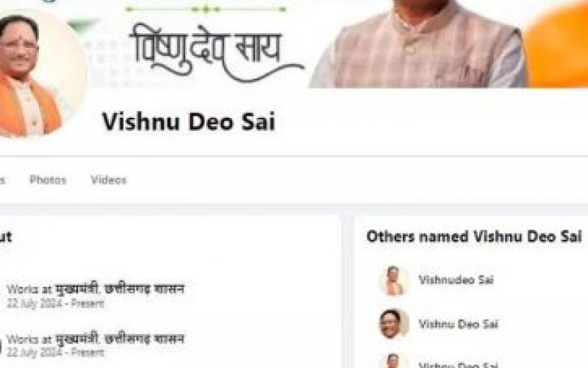Open the third Vishnu Deo Sai name link
The height and width of the screenshot is (368, 588).
[x=458, y=364]
